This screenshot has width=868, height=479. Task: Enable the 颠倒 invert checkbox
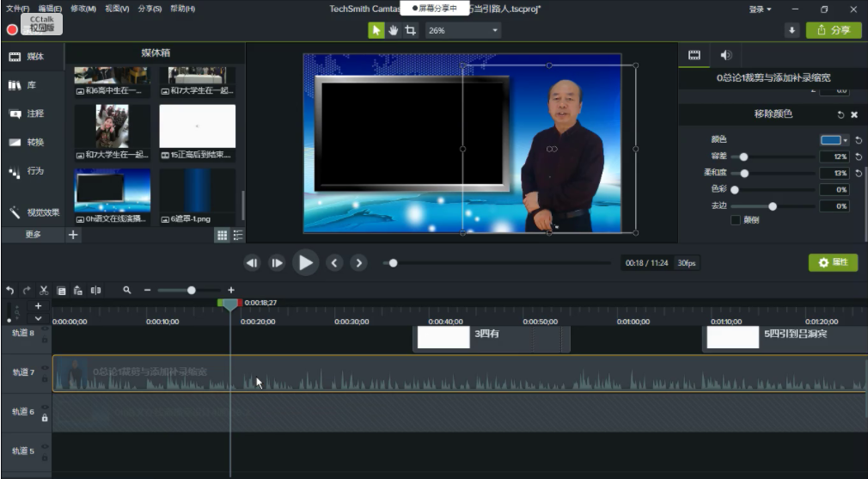pos(736,220)
